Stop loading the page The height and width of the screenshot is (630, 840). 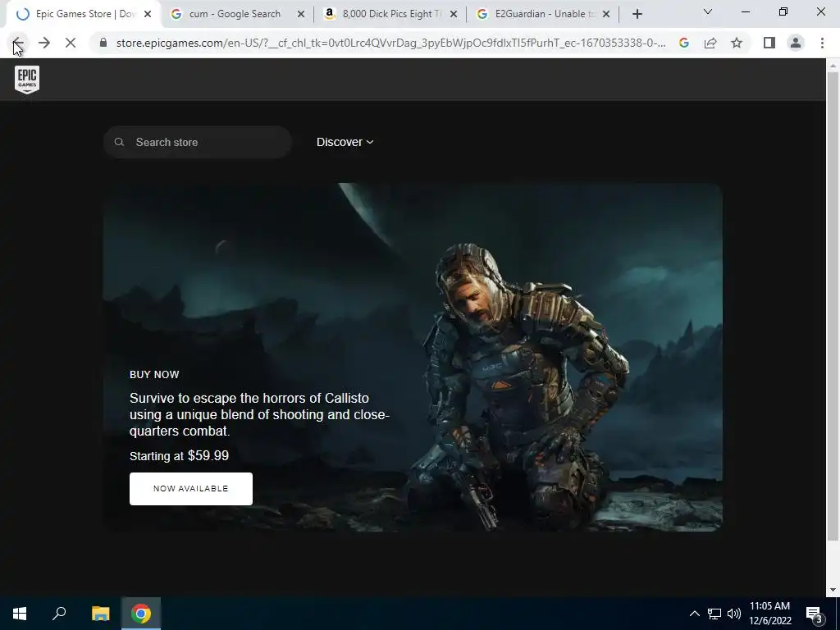coord(71,43)
